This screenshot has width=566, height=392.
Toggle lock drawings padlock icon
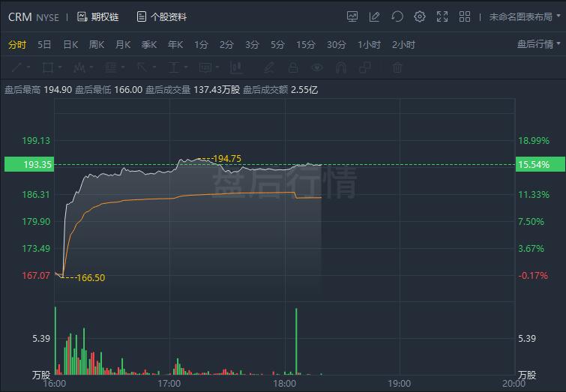click(293, 67)
